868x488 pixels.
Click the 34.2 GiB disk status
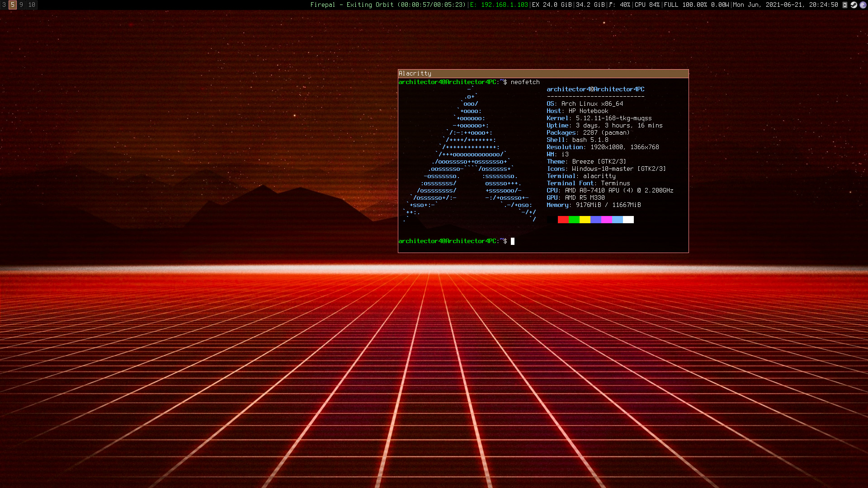(590, 5)
